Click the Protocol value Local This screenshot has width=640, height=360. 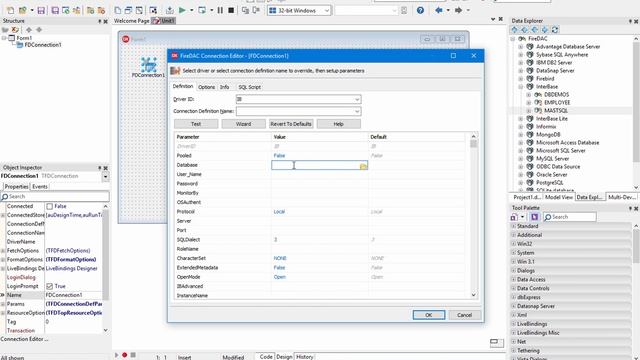(x=279, y=212)
